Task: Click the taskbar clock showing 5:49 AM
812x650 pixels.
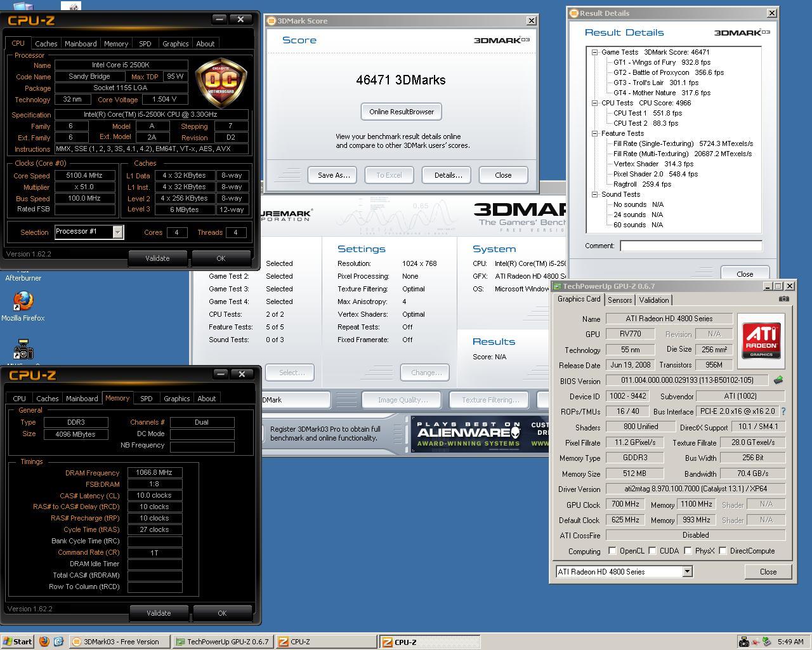Action: tap(790, 642)
